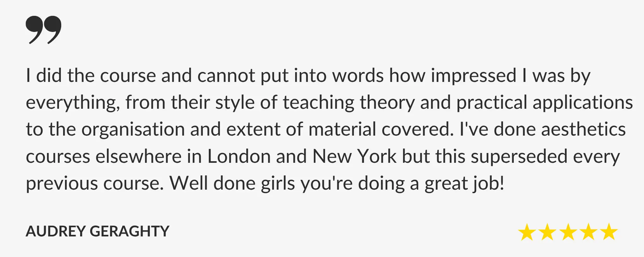The height and width of the screenshot is (257, 644).
Task: Select the second yellow rating star
Action: pos(547,232)
